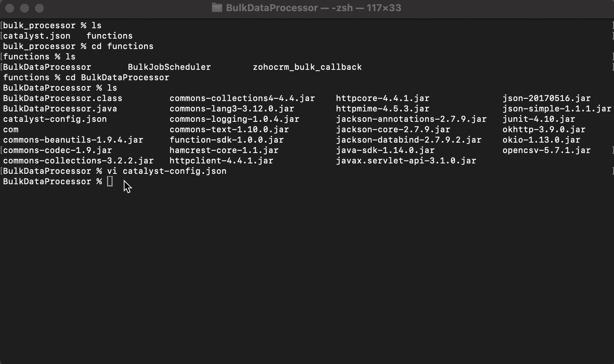Viewport: 614px width, 364px height.
Task: Click BulkDataProcessor.class in the listing
Action: (x=62, y=98)
